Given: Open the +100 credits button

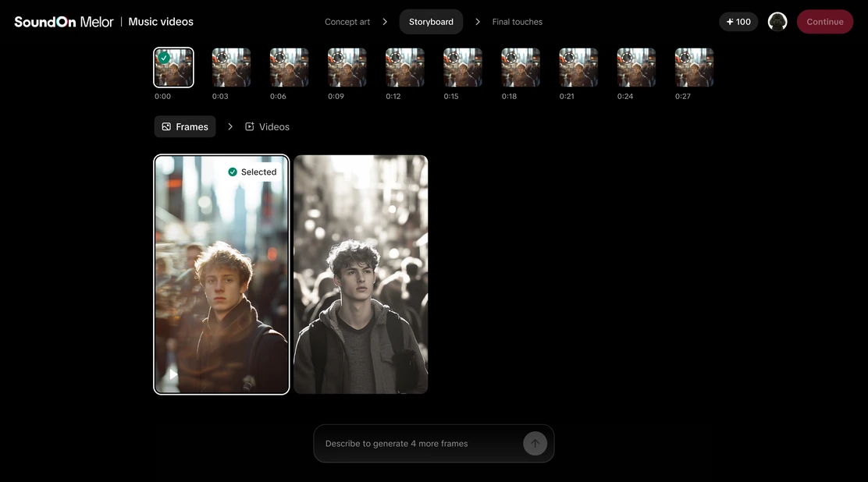Looking at the screenshot, I should coord(738,22).
